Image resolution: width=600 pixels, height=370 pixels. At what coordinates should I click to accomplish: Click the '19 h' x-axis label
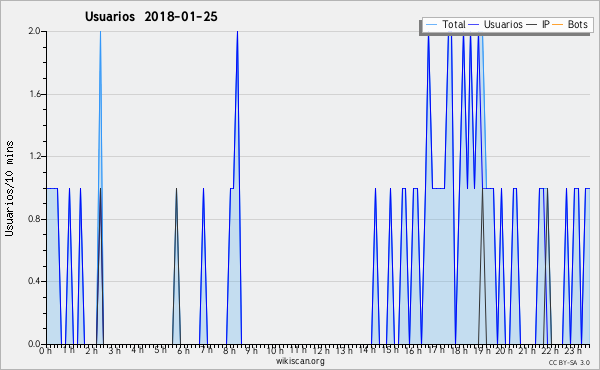click(x=482, y=351)
